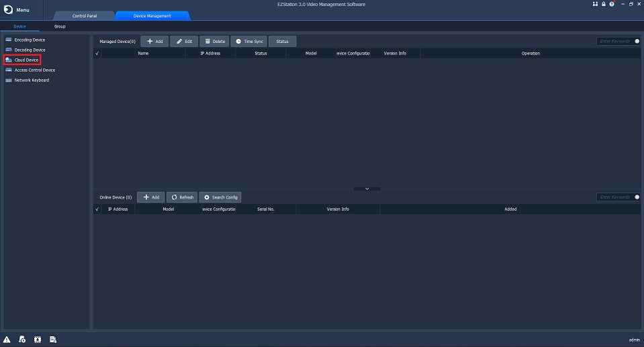Open Access Control Device category
The width and height of the screenshot is (644, 347).
(34, 70)
